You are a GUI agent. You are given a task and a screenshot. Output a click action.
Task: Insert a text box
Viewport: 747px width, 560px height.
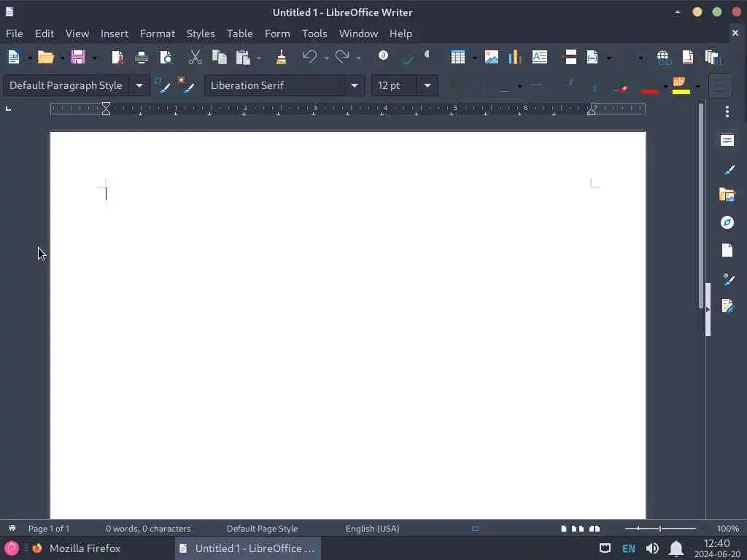539,58
